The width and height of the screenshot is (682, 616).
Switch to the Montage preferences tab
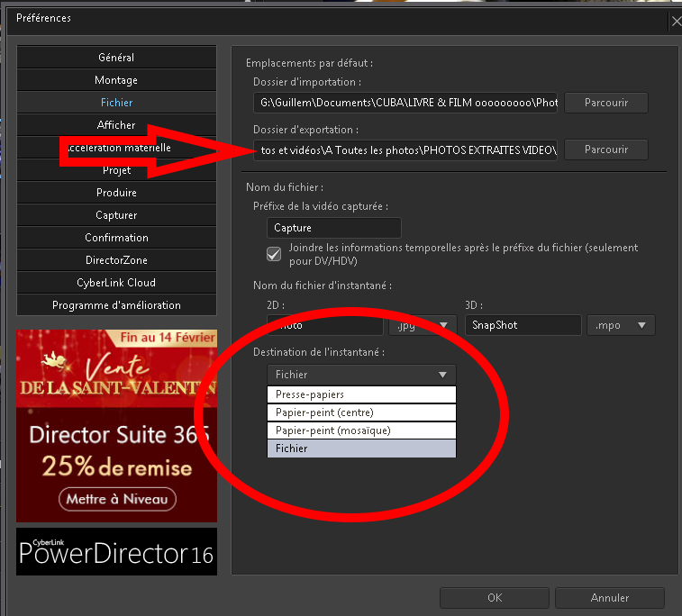click(x=116, y=80)
